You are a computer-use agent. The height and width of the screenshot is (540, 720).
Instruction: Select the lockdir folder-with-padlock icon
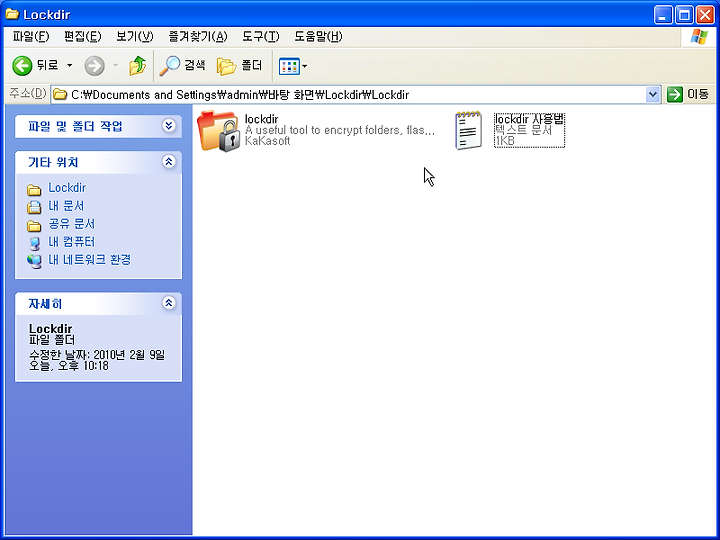(219, 131)
